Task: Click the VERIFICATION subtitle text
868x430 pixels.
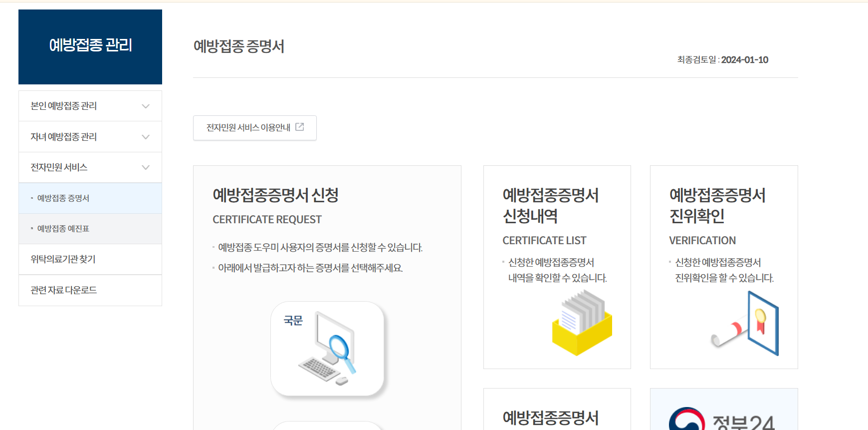Action: coord(702,241)
